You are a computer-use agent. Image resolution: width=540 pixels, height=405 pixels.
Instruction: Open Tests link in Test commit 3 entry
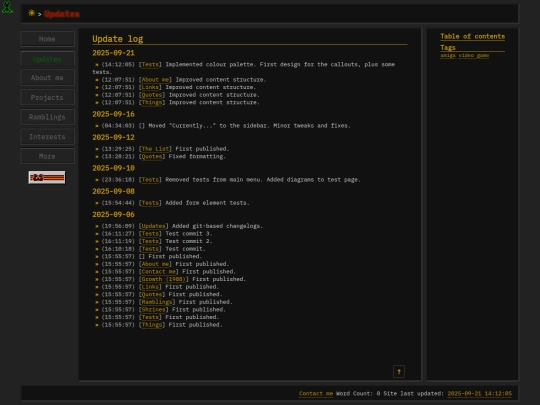[x=150, y=233]
